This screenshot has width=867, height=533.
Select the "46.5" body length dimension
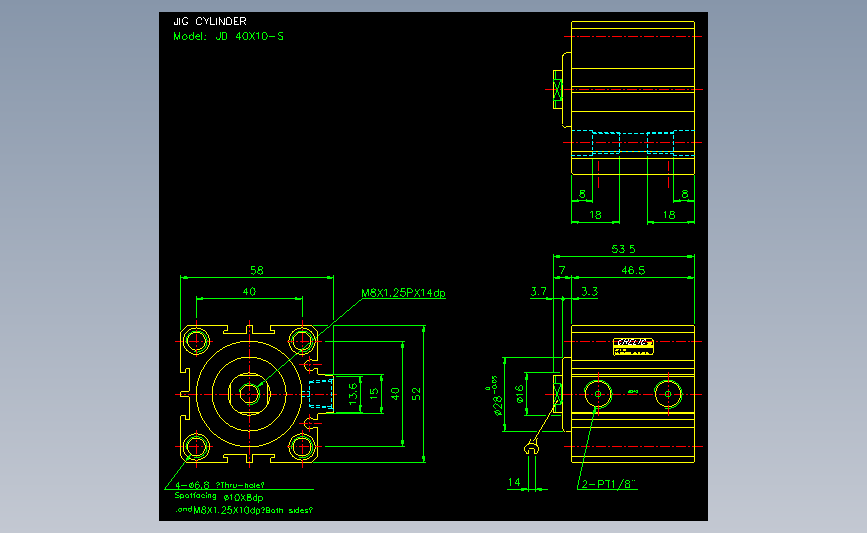coord(633,270)
